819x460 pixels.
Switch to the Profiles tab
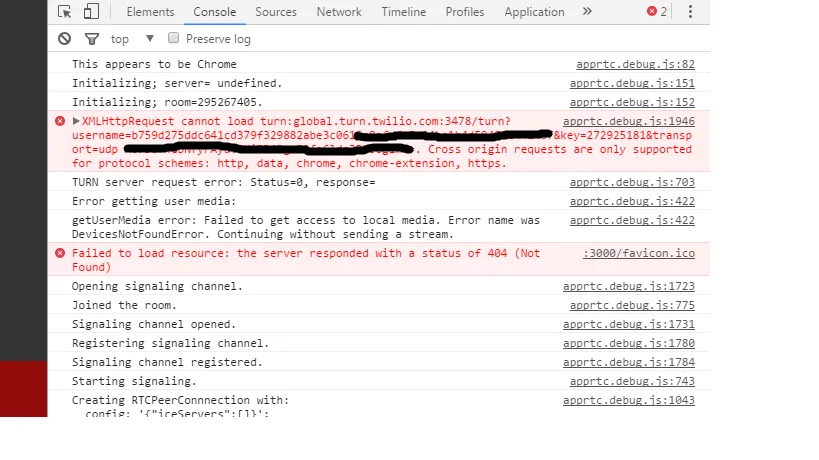(465, 11)
